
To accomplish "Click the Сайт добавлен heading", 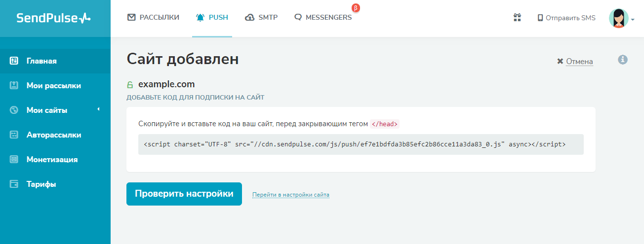I will tap(183, 59).
